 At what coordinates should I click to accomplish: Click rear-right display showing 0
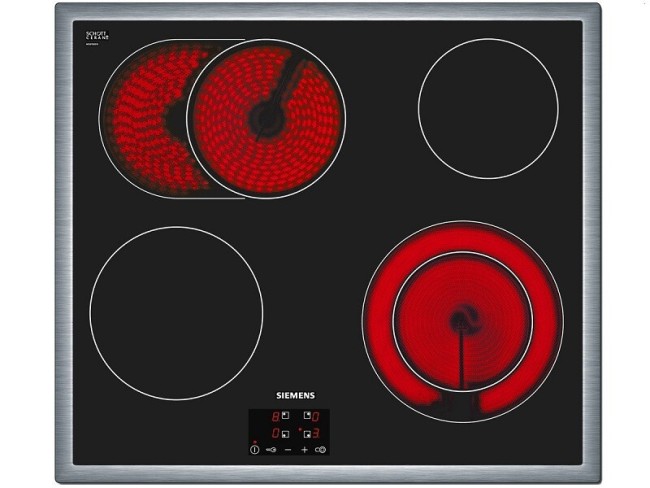(x=316, y=417)
